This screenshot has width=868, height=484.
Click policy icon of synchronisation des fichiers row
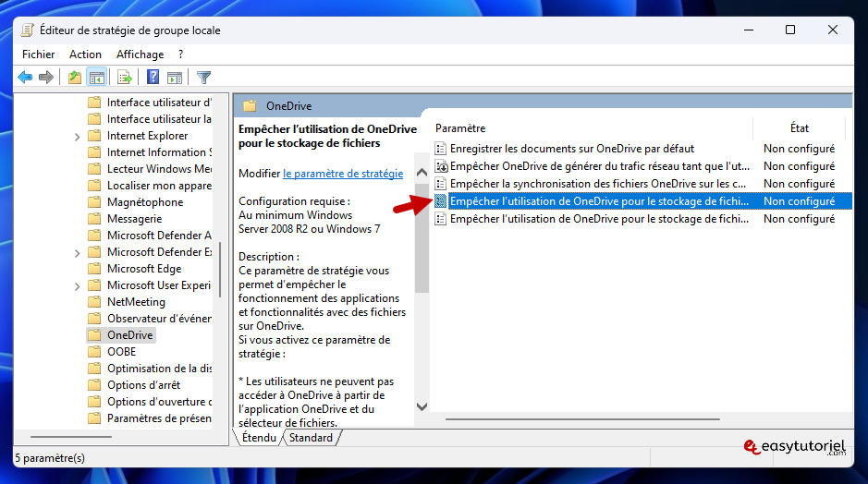(x=441, y=184)
